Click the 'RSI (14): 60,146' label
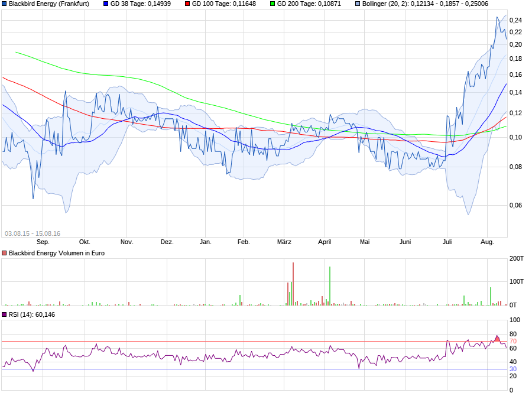 [32, 314]
